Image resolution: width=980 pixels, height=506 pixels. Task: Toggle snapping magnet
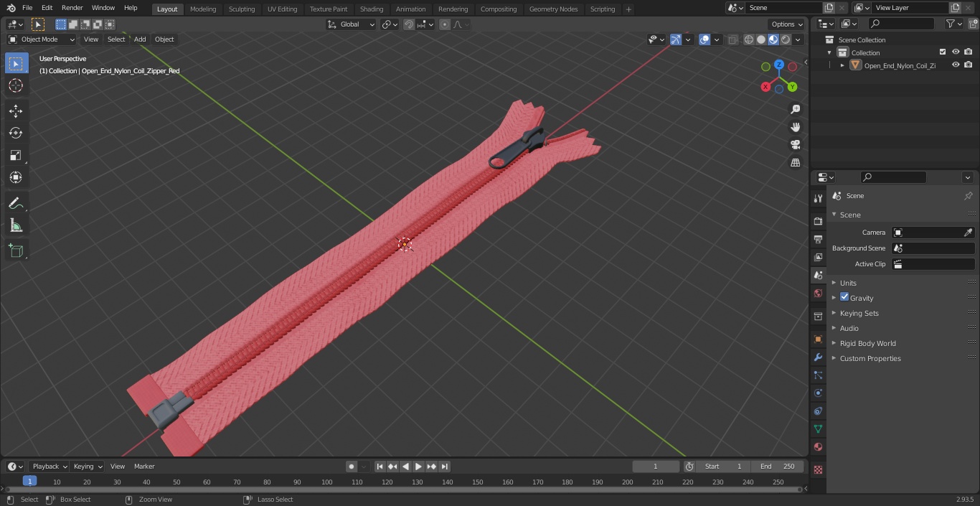point(409,24)
